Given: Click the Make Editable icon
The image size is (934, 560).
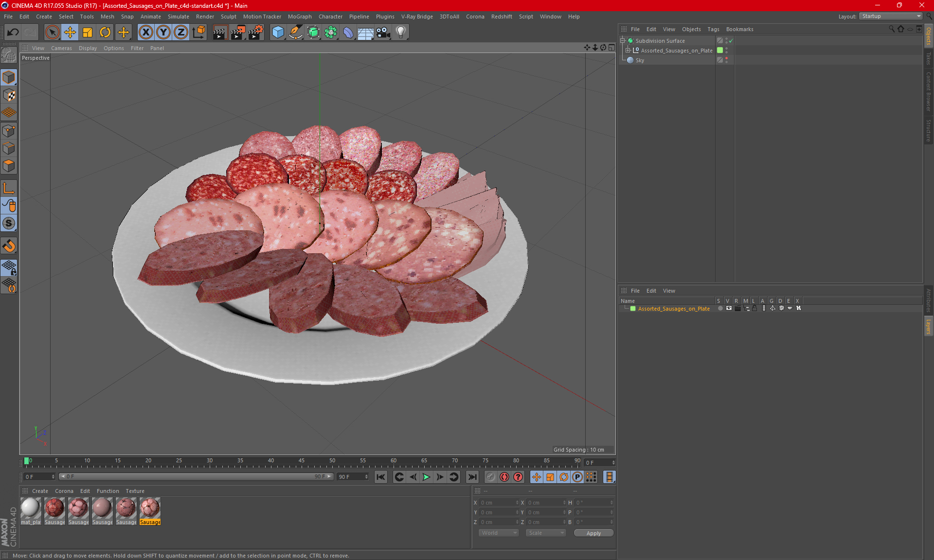Looking at the screenshot, I should [9, 55].
